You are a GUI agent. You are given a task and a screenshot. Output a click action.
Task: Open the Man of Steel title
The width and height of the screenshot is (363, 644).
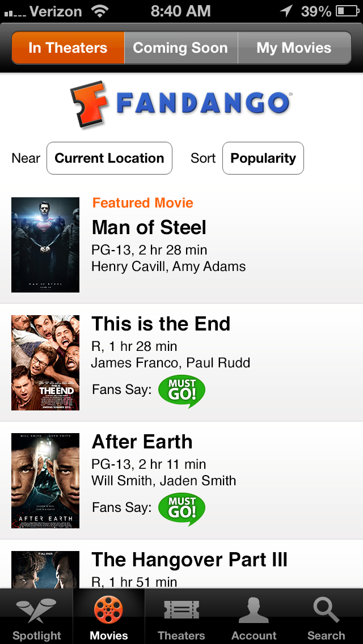(x=149, y=228)
